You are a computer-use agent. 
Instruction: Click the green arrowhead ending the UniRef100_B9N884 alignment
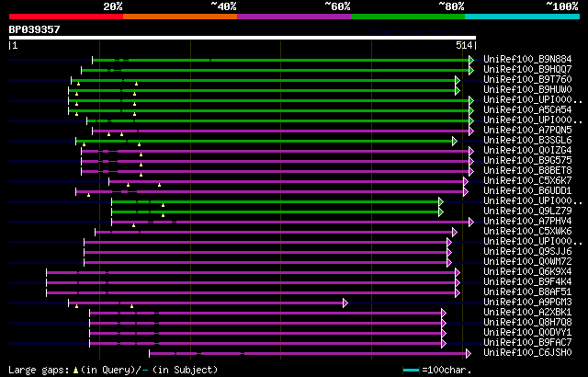click(471, 60)
